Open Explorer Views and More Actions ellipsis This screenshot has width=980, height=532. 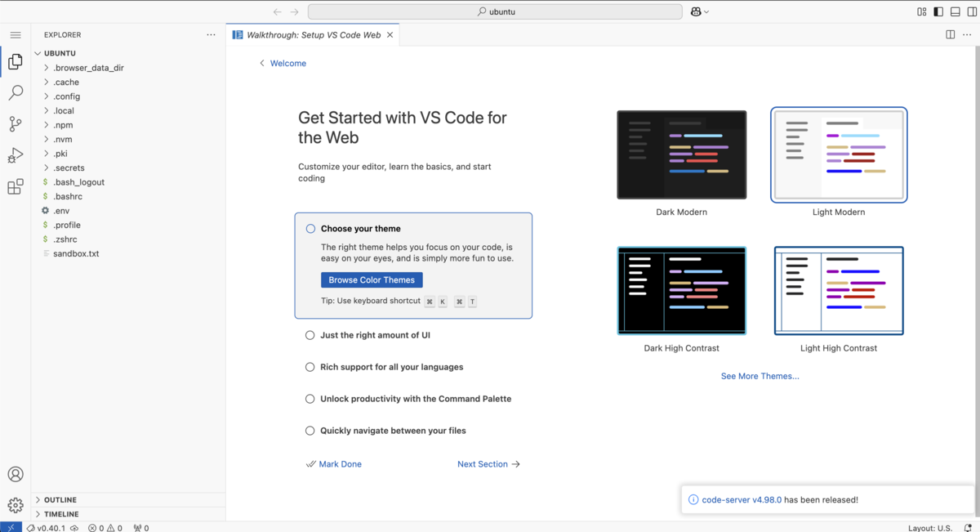point(211,35)
